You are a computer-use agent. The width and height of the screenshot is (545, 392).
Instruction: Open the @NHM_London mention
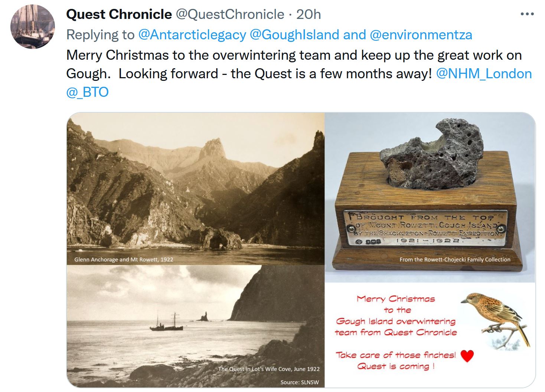[x=484, y=73]
